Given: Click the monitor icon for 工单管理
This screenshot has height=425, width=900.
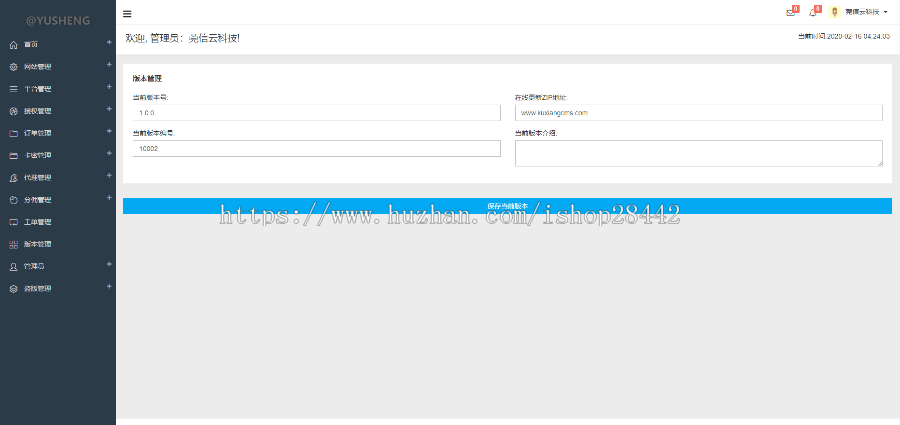Looking at the screenshot, I should coord(14,222).
